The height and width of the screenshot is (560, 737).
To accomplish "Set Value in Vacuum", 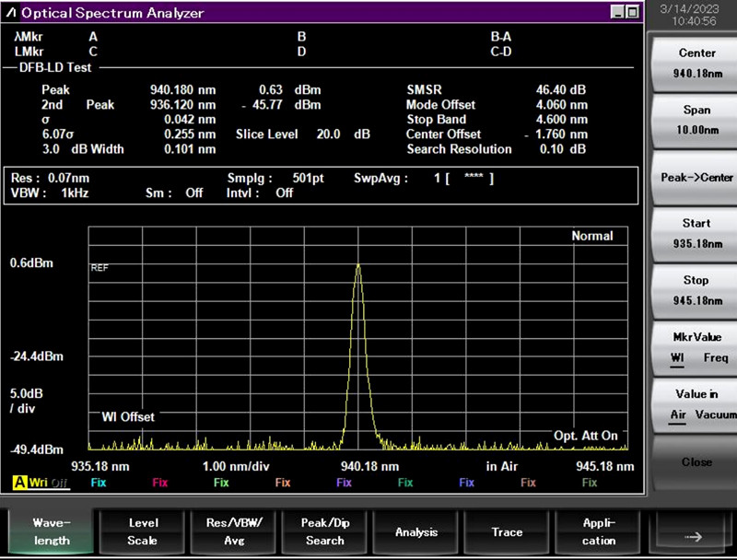I will coord(716,414).
